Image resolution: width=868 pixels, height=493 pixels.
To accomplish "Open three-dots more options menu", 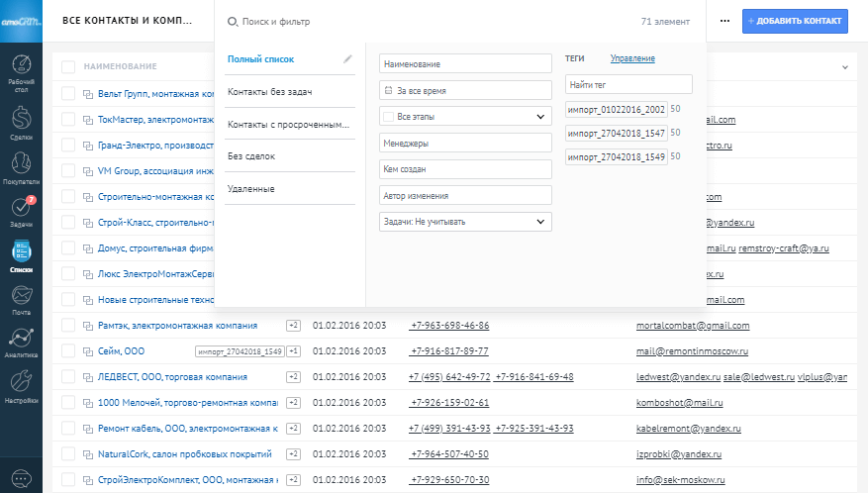I will tap(724, 21).
